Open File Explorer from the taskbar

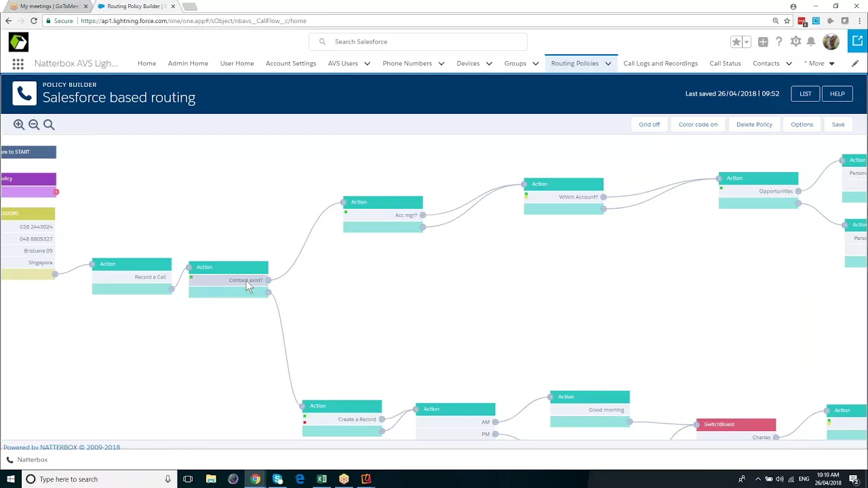211,479
